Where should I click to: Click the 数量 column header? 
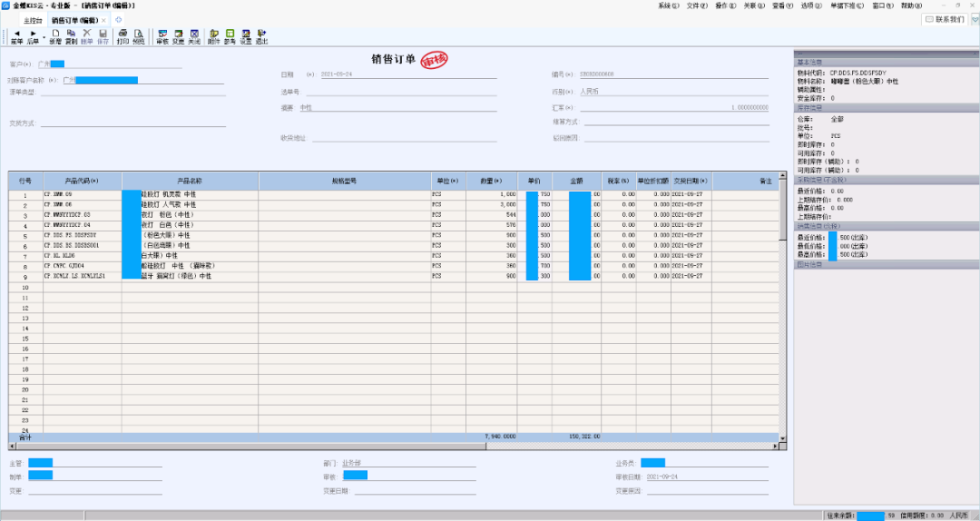point(491,181)
